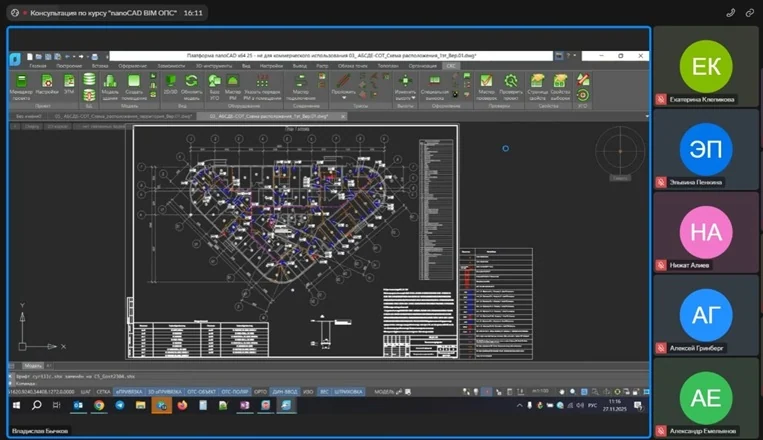Open the annotation scale m1:100 selector
Viewport: 763px width, 440px height.
tap(540, 391)
